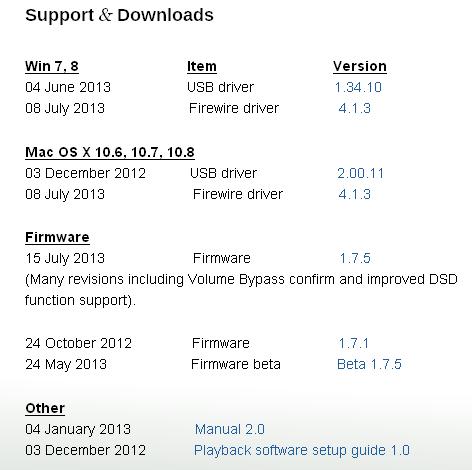Viewport: 472px width, 470px height.
Task: Open Playback software setup guide 1.0
Action: pos(302,450)
